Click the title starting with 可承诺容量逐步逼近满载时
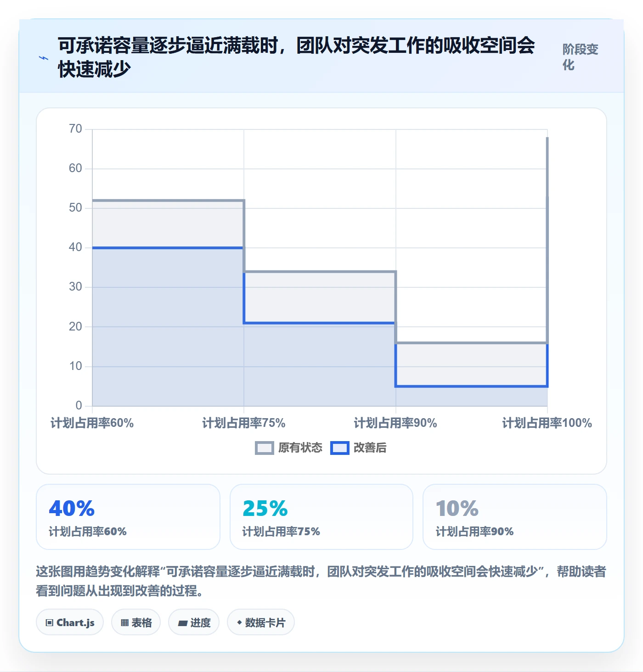This screenshot has height=672, width=643. pos(296,57)
